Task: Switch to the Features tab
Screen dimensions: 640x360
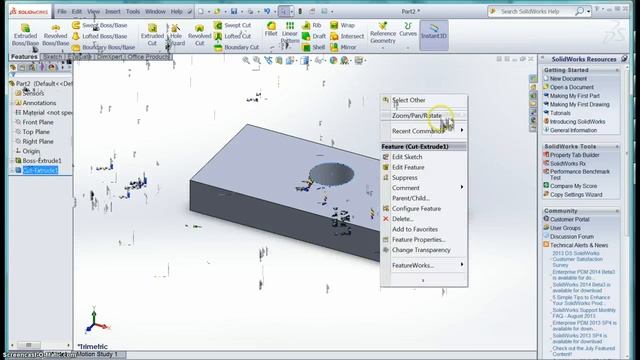Action: 24,57
